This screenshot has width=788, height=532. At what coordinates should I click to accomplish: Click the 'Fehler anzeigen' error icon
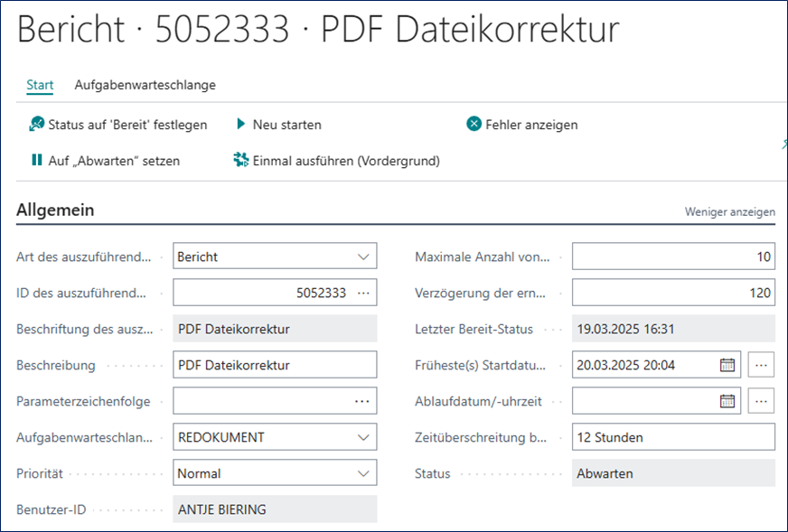tap(474, 125)
